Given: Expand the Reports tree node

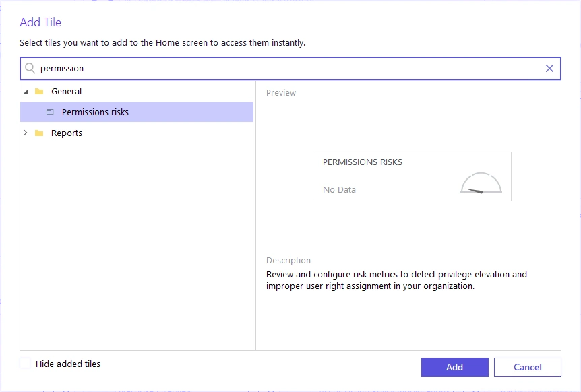Looking at the screenshot, I should 26,133.
